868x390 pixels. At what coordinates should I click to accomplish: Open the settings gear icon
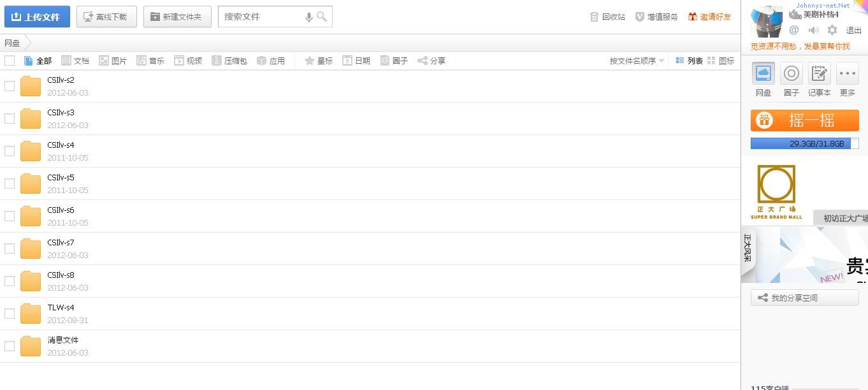(x=832, y=30)
